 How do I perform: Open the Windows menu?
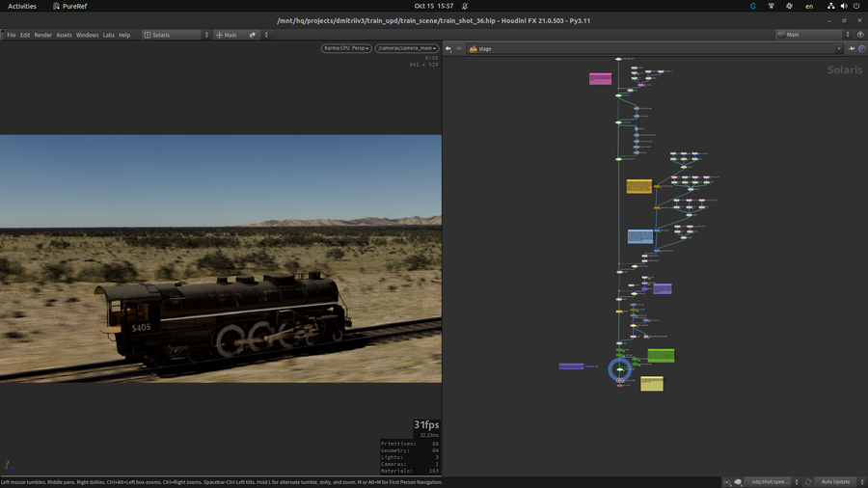tap(87, 35)
